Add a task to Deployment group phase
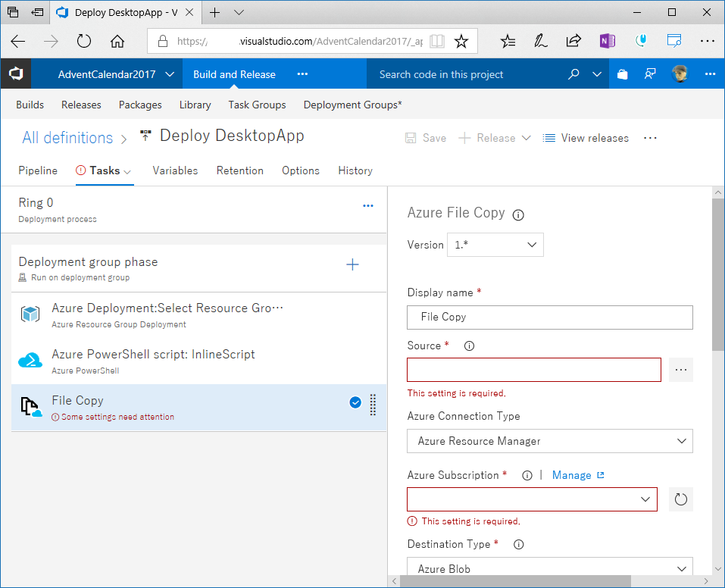Screen dimensions: 725x588 (x=352, y=264)
